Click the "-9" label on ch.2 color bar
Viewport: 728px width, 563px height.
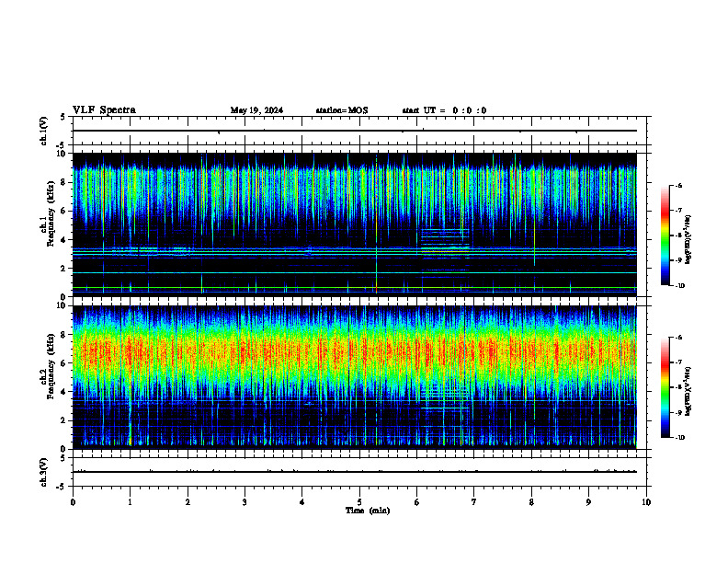click(x=678, y=412)
